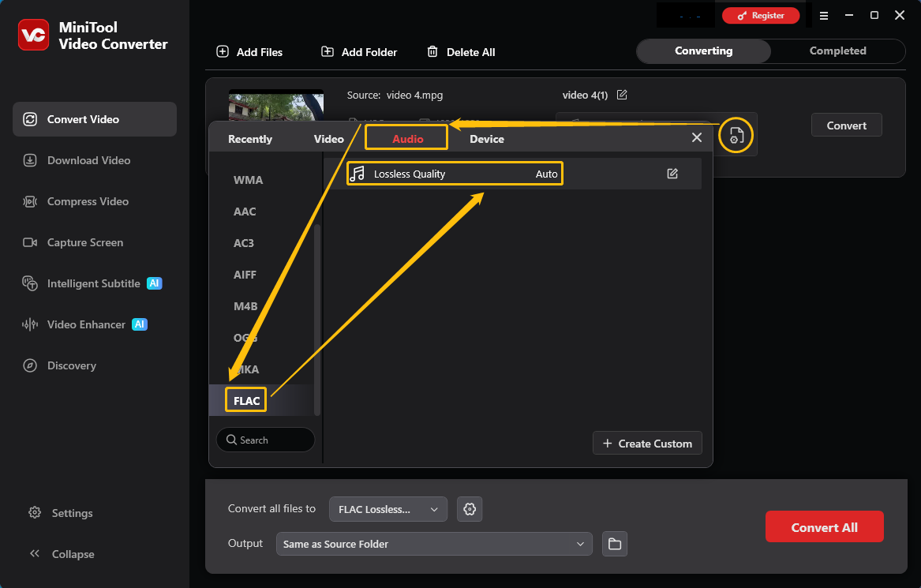The width and height of the screenshot is (921, 588).
Task: Choose AAC from the format list
Action: (x=245, y=212)
